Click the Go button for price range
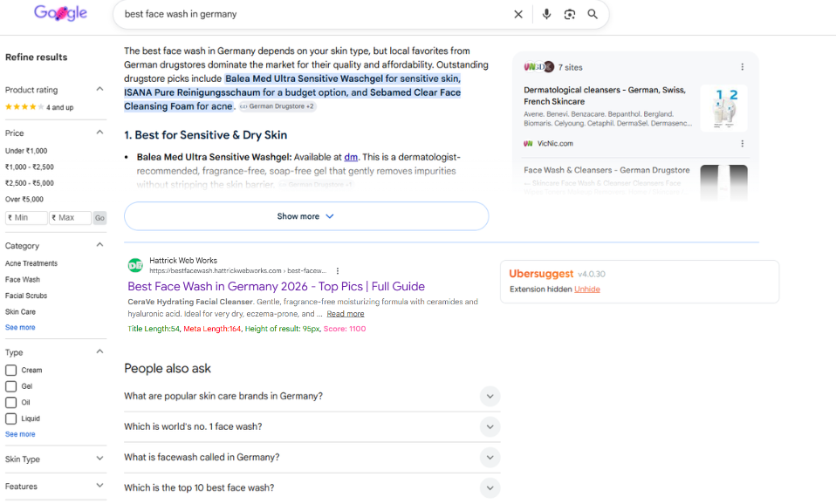Screen dimensions: 836x504 pos(99,218)
